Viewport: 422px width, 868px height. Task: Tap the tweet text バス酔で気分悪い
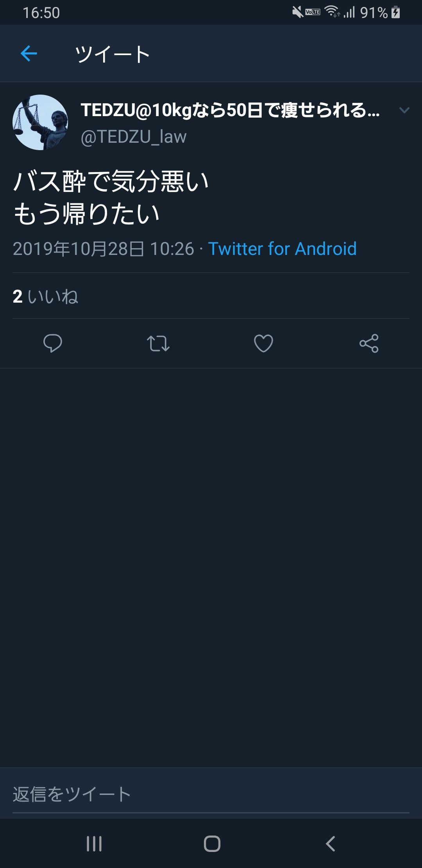pyautogui.click(x=111, y=182)
